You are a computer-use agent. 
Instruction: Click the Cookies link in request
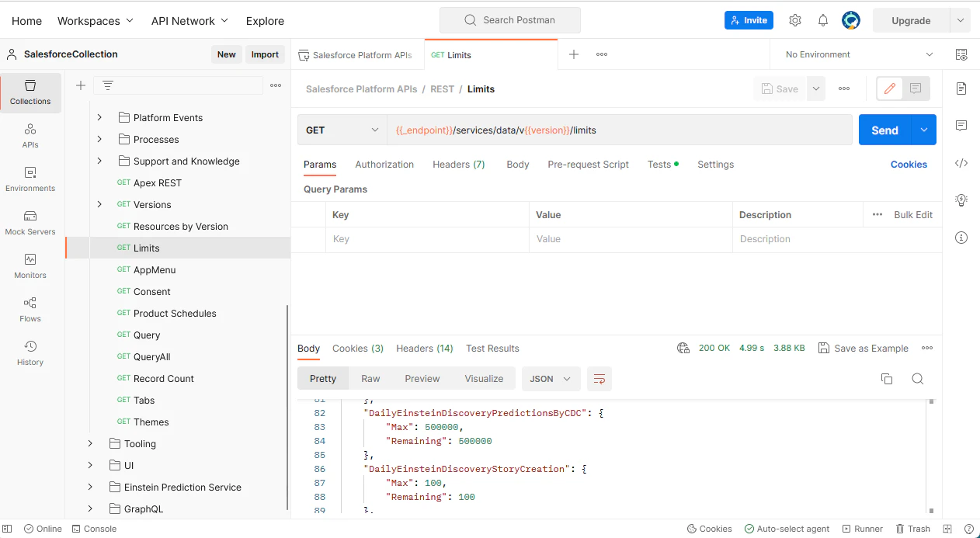(x=909, y=165)
